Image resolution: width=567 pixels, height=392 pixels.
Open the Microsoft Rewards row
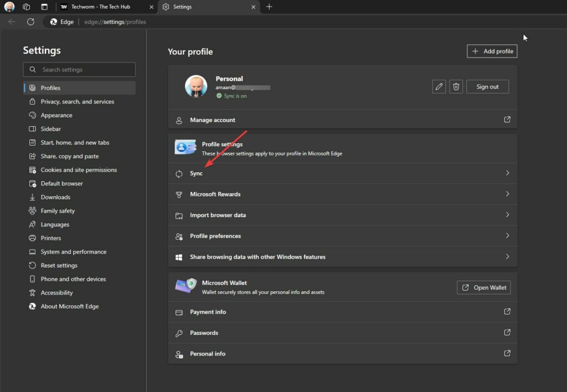pyautogui.click(x=342, y=194)
